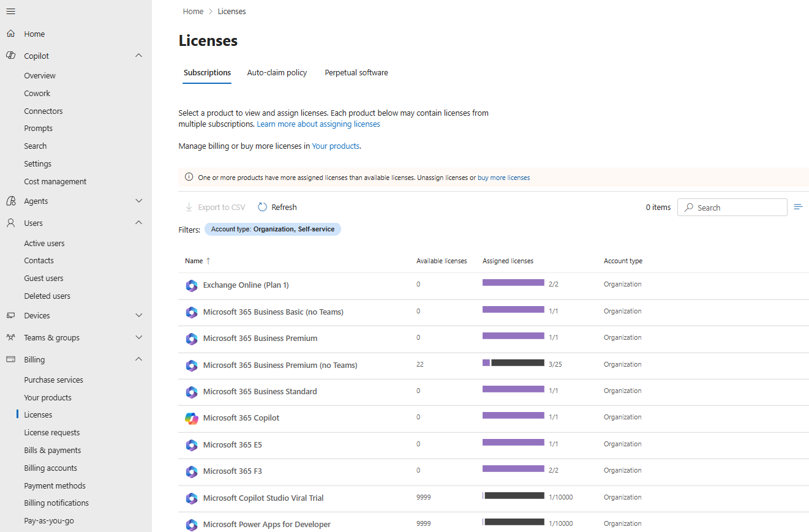
Task: Click the 3/25 assigned licenses value
Action: point(555,364)
